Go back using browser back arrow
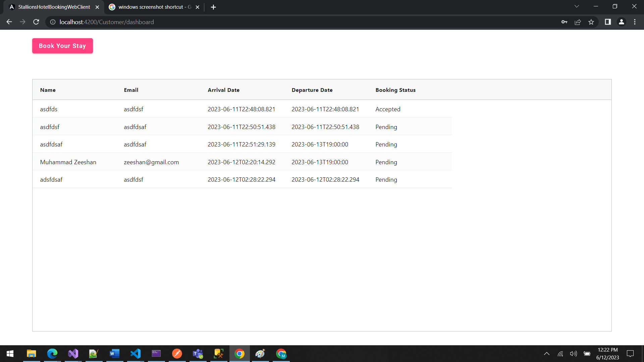The image size is (644, 362). pos(9,22)
